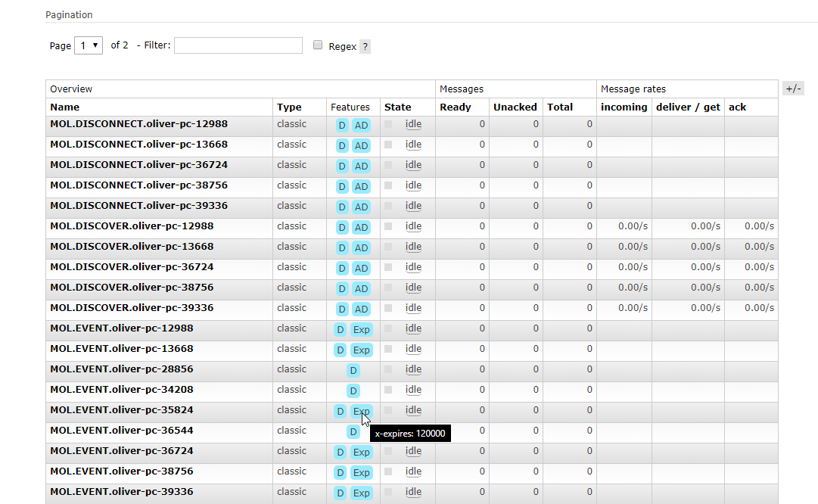The height and width of the screenshot is (504, 818).
Task: Open the page number dropdown
Action: click(89, 45)
